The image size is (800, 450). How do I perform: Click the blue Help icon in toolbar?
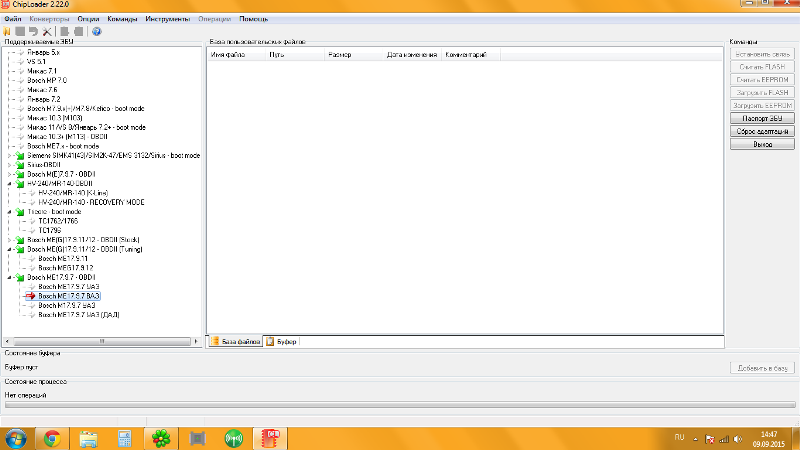[x=96, y=31]
